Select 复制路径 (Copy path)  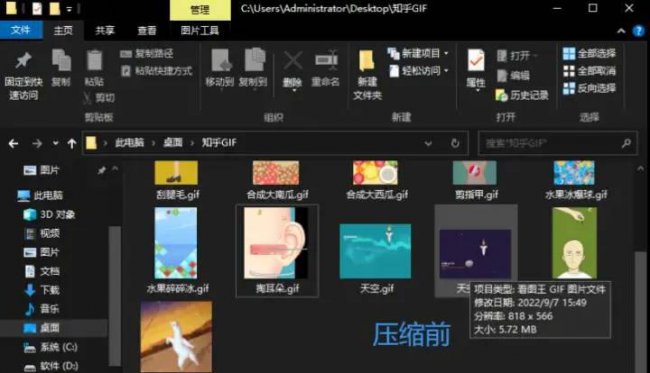(147, 53)
